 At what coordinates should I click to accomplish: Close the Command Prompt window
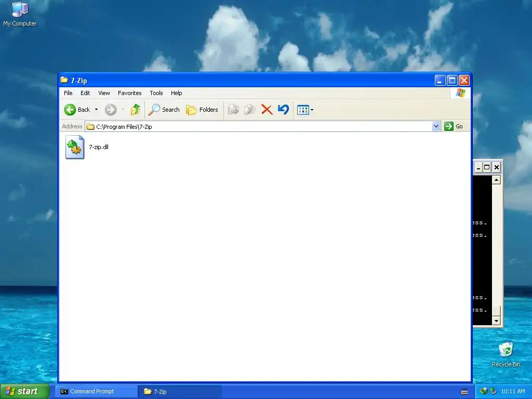click(496, 167)
